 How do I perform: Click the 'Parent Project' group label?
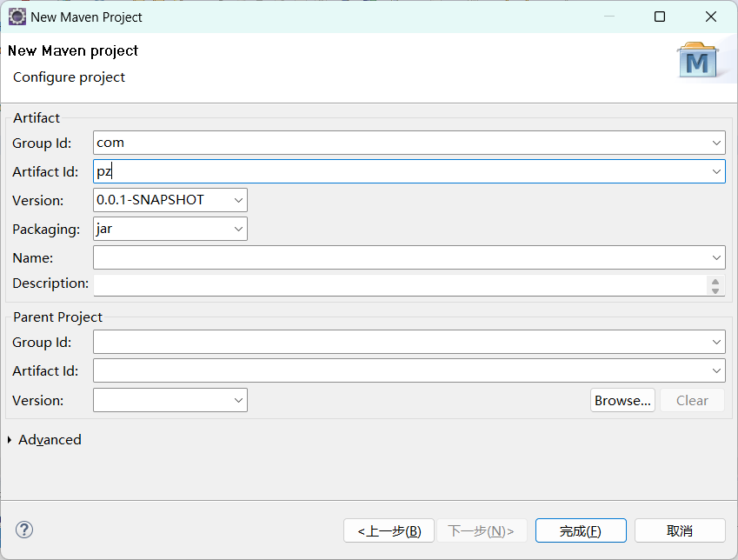coord(57,317)
